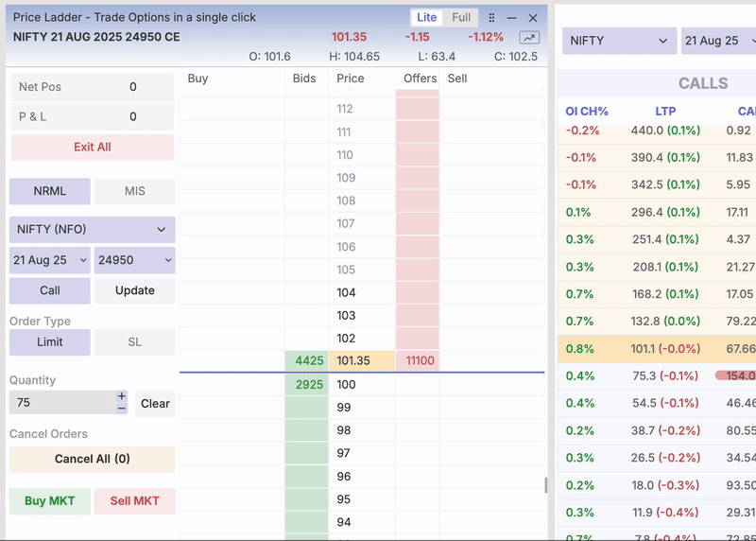
Task: Increase quantity with the plus icon
Action: point(122,396)
